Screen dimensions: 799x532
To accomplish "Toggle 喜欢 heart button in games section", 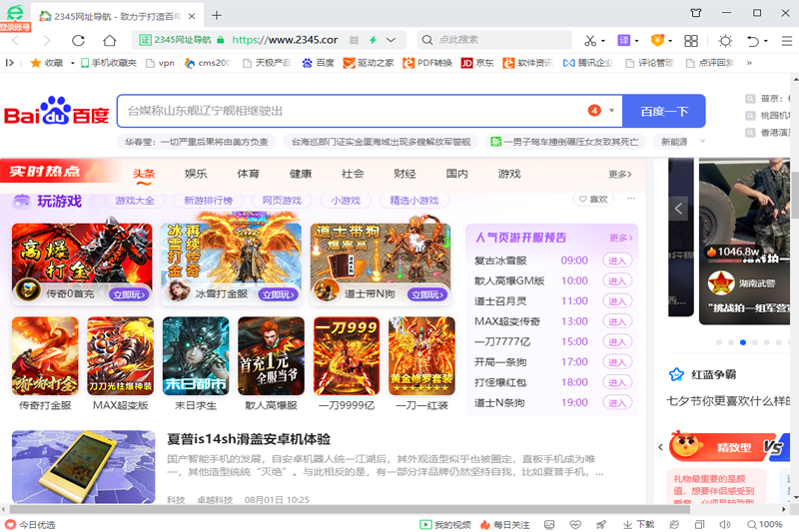I will click(x=592, y=200).
